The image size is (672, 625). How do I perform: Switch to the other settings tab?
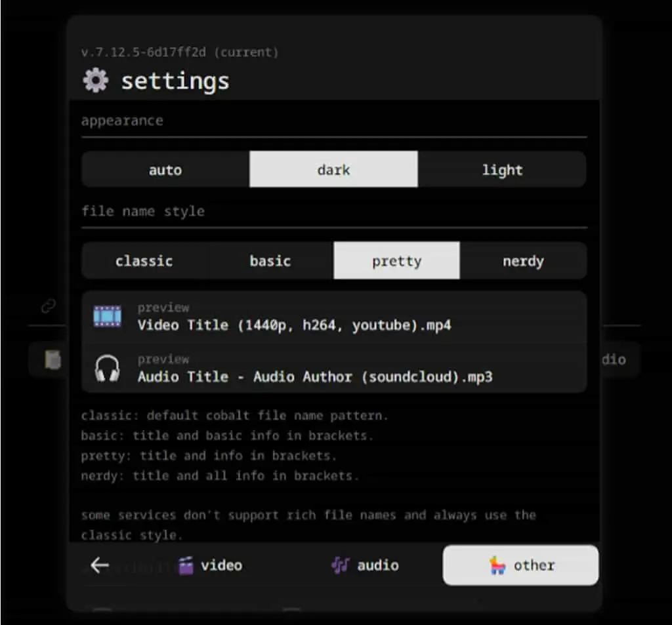click(x=520, y=565)
